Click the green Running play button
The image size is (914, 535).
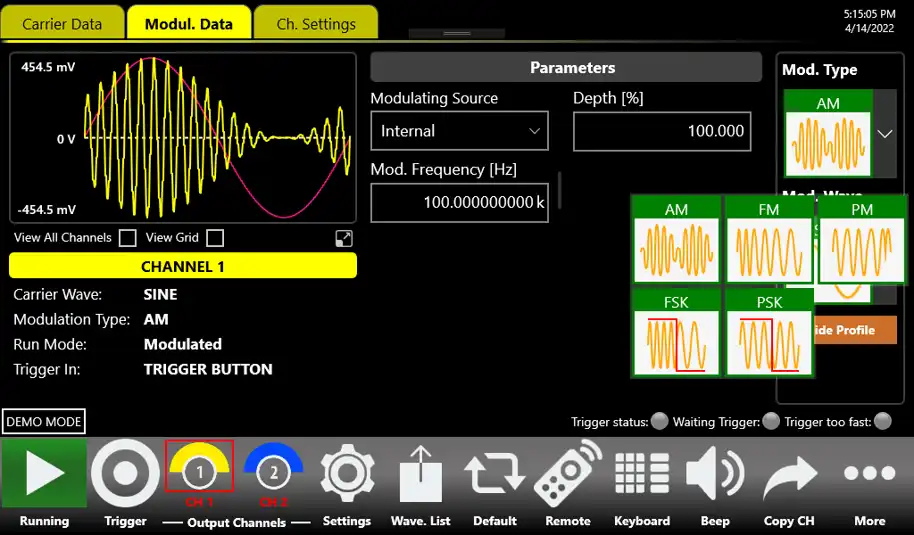coord(44,473)
